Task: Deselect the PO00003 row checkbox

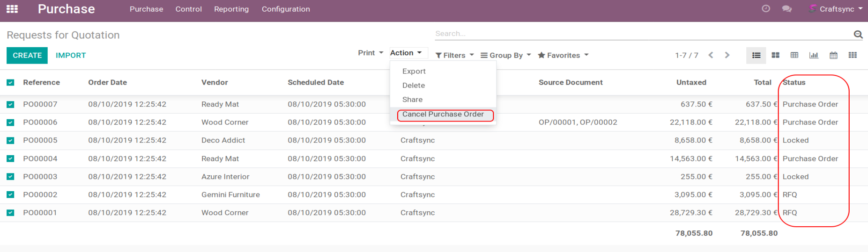Action: 10,177
